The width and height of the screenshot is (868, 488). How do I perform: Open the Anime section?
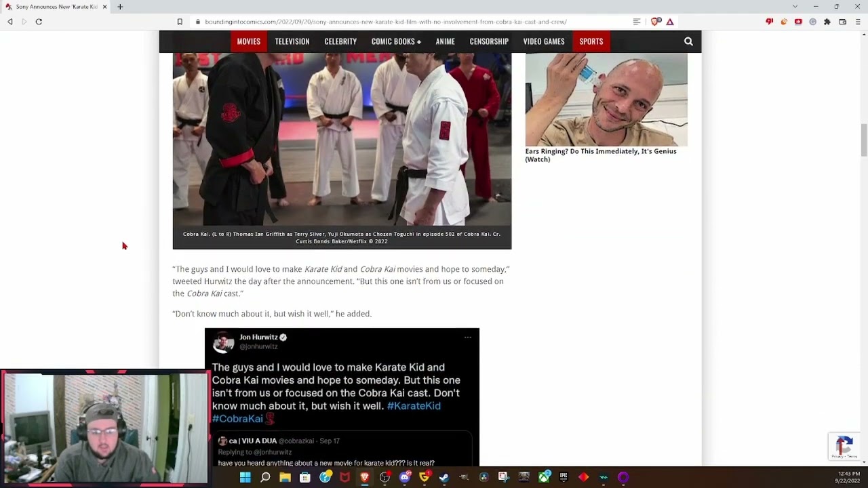(446, 41)
